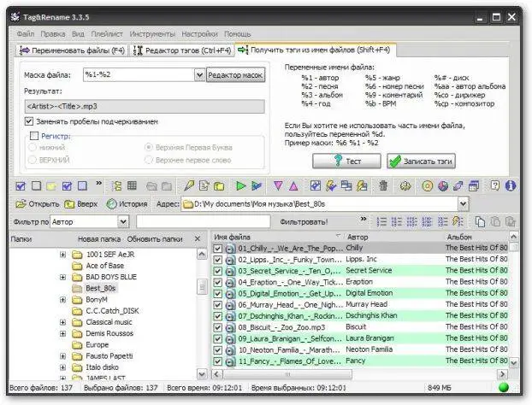Click the empty white square toolbar icon

tap(36, 185)
